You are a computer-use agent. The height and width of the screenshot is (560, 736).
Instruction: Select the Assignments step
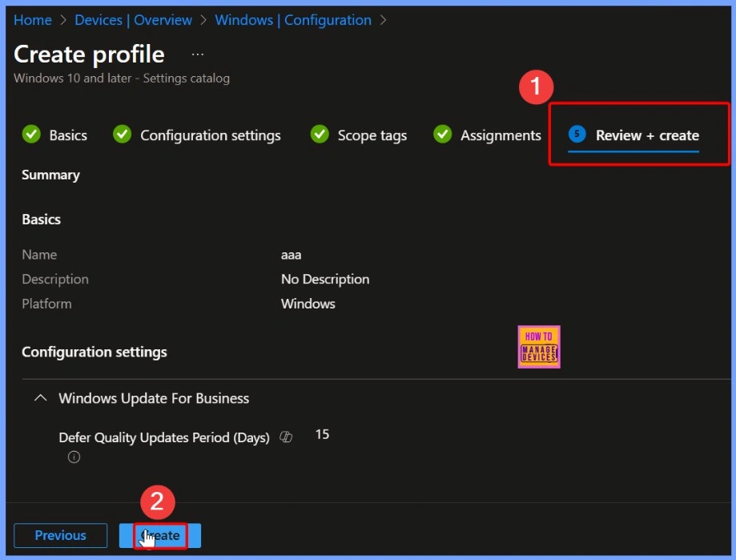501,135
